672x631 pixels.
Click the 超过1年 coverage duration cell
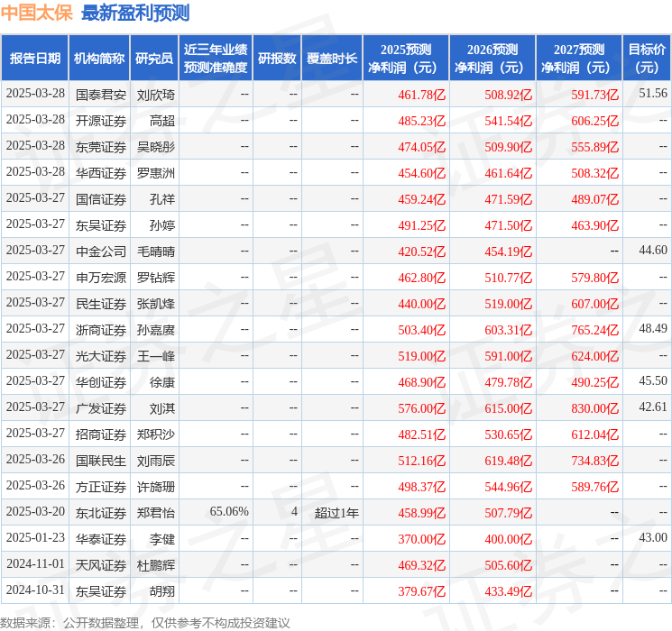click(336, 513)
